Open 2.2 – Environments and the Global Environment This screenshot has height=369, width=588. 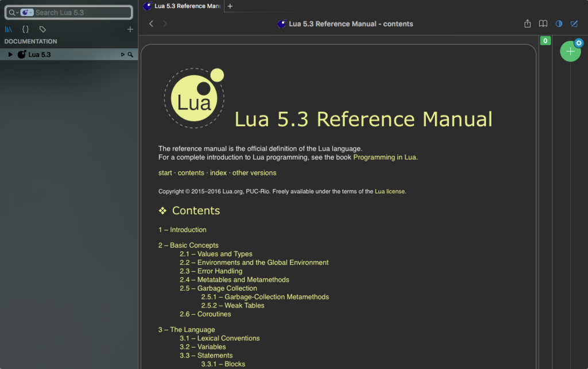(x=254, y=263)
